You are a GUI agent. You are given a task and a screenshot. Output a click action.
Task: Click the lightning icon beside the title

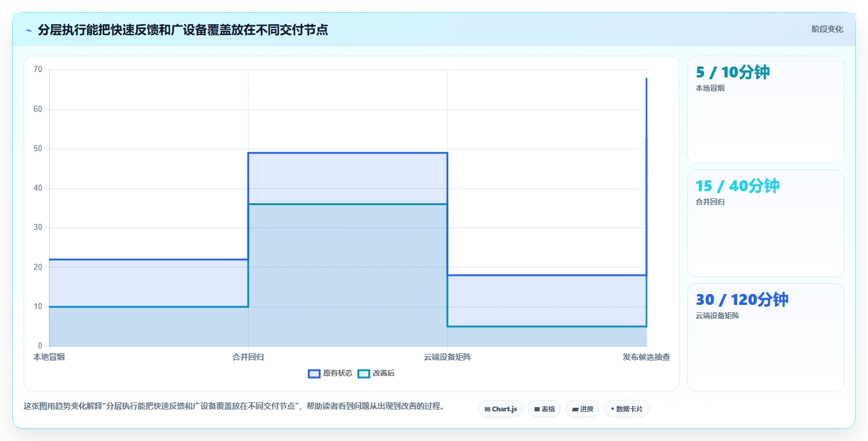point(28,30)
